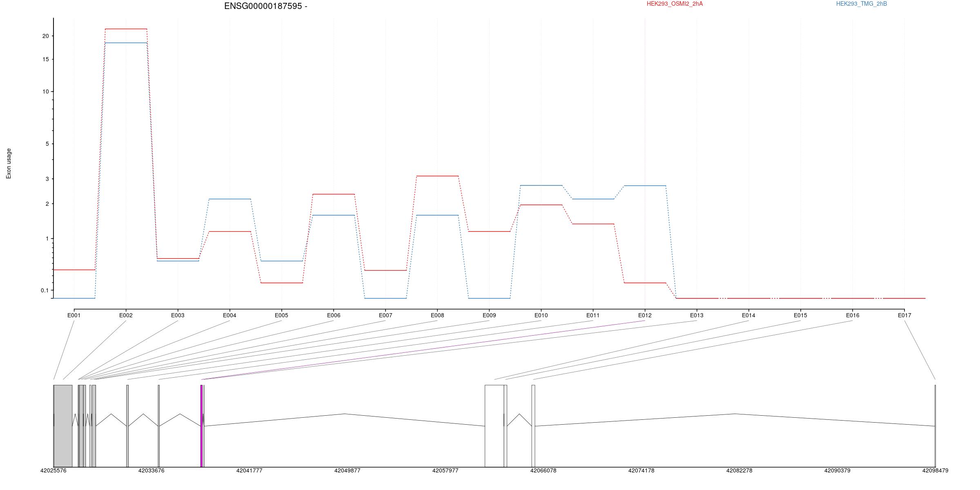
Task: Click genomic coordinate 42041777
Action: (x=249, y=470)
